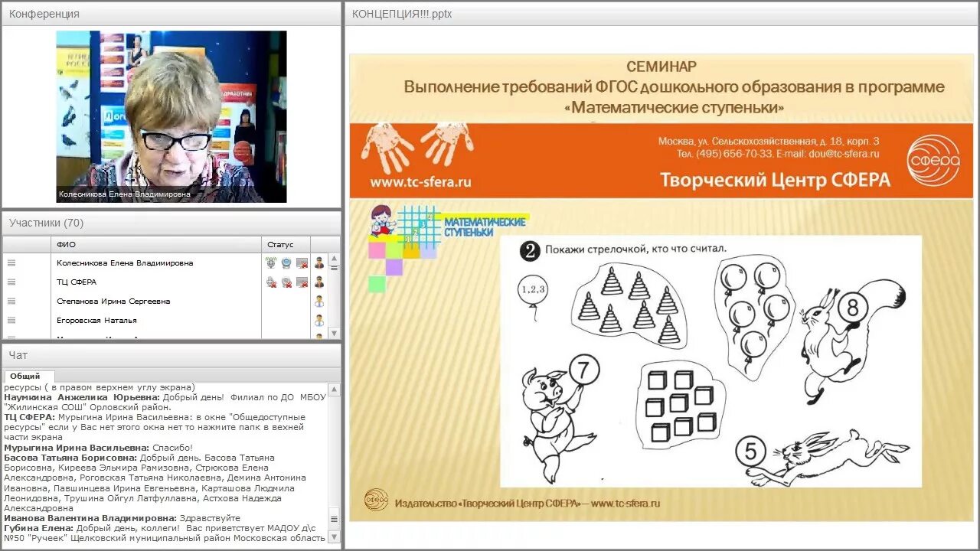Click the participants list scroll-up arrow

coord(333,259)
